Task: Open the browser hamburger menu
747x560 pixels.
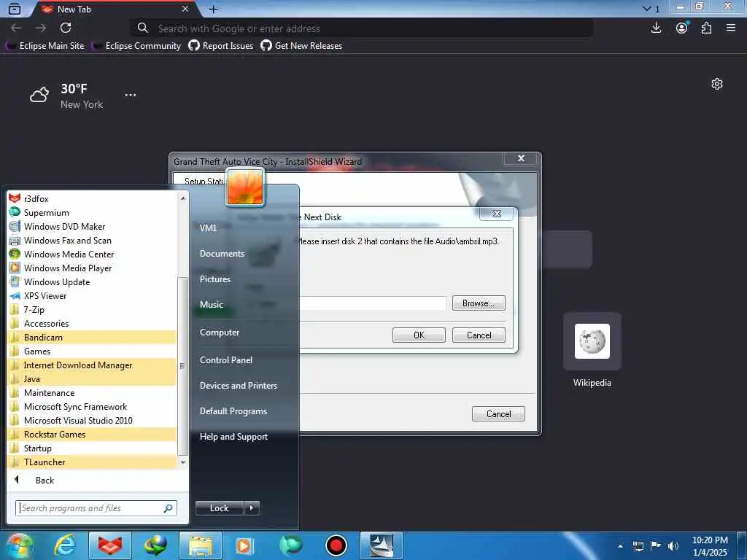Action: [731, 28]
